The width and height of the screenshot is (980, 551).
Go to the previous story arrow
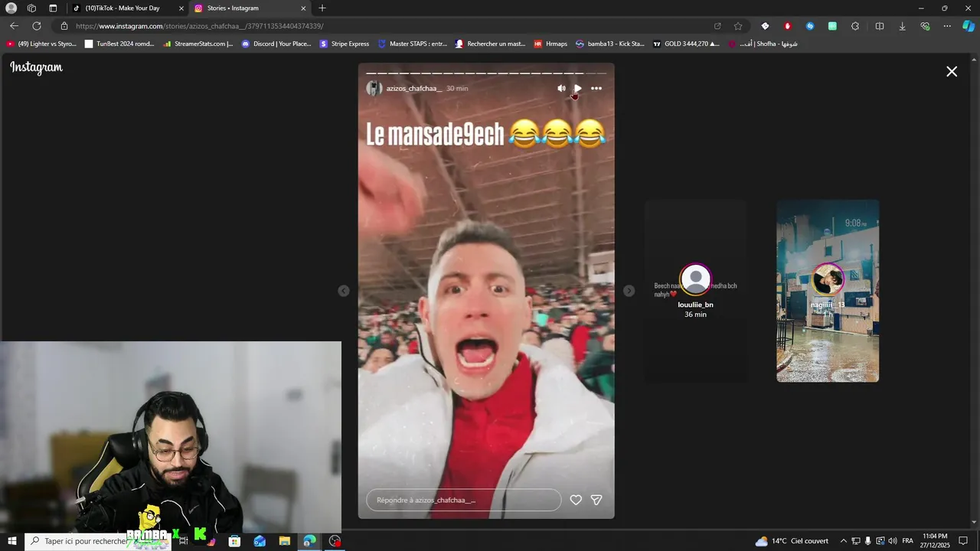[x=344, y=291]
